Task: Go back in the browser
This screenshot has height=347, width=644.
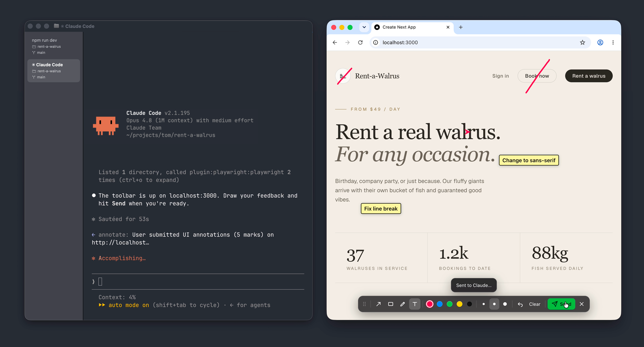Action: 335,43
